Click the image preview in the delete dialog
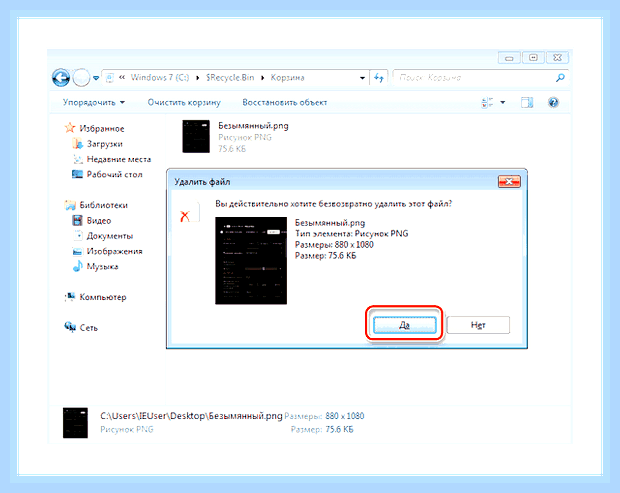The height and width of the screenshot is (493, 620). pyautogui.click(x=251, y=261)
